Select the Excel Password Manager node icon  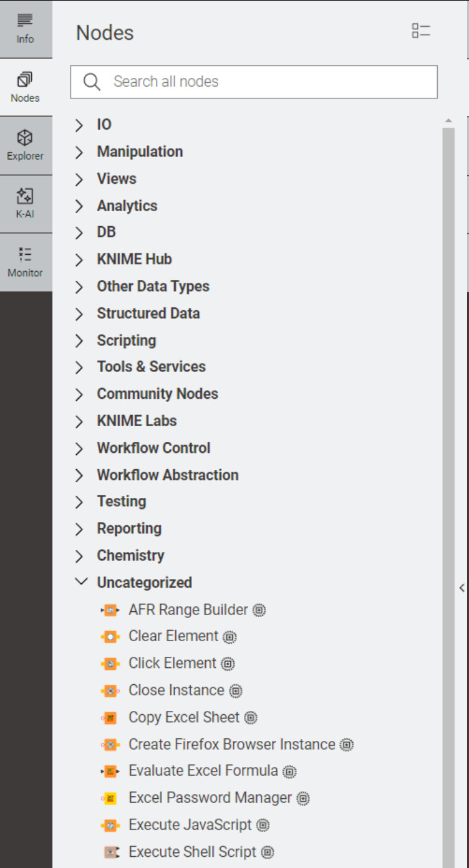pos(110,798)
